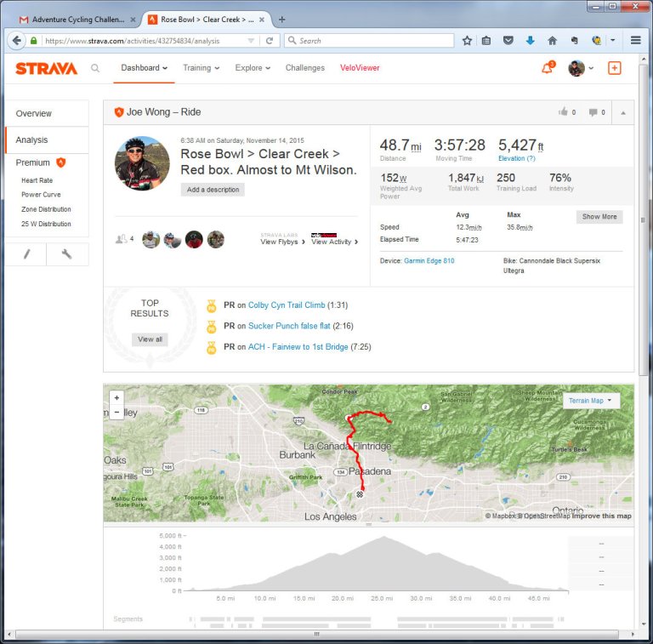This screenshot has height=644, width=653.
Task: Click the elevation profile peak near 25 mi
Action: [384, 538]
